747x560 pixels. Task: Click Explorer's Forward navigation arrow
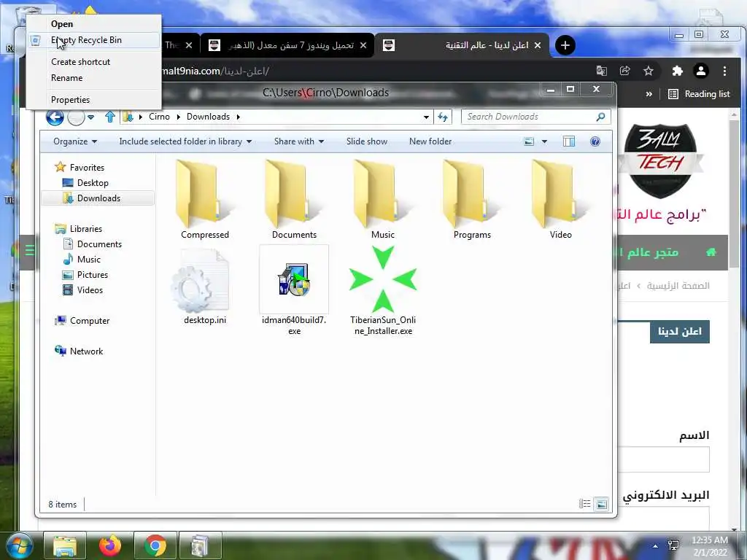click(76, 117)
